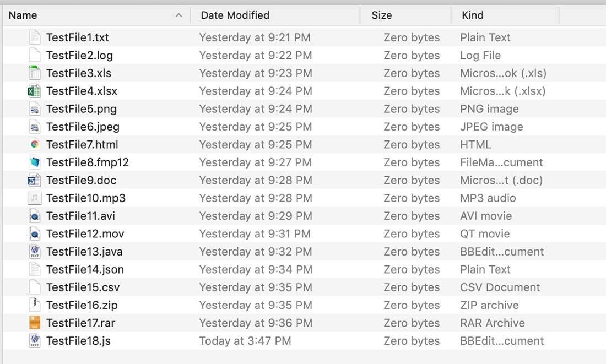606x364 pixels.
Task: Select the file named TestFile18.js
Action: (x=78, y=341)
